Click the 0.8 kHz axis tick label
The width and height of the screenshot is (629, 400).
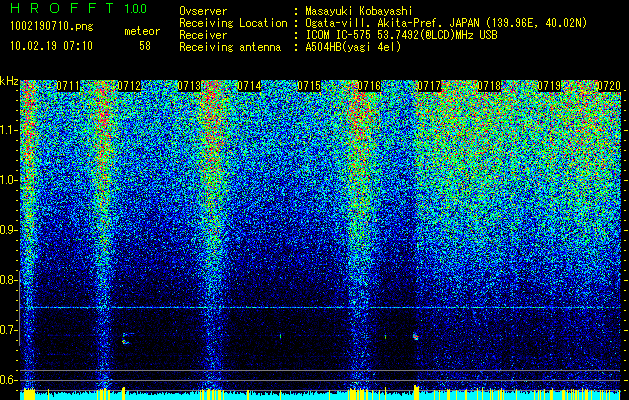[9, 280]
